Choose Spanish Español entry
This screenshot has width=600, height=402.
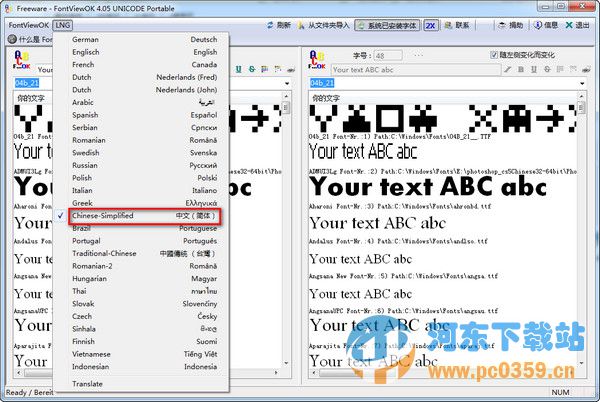145,115
